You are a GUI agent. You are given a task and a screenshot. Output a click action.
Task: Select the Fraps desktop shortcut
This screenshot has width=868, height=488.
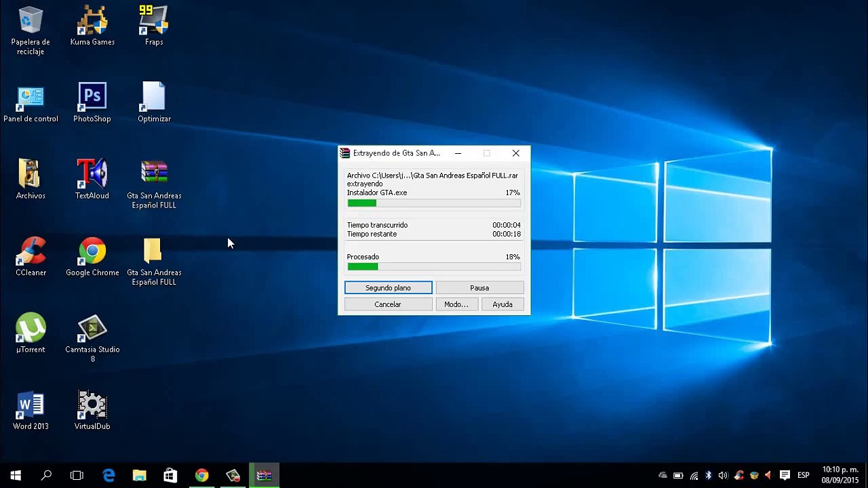click(x=154, y=27)
